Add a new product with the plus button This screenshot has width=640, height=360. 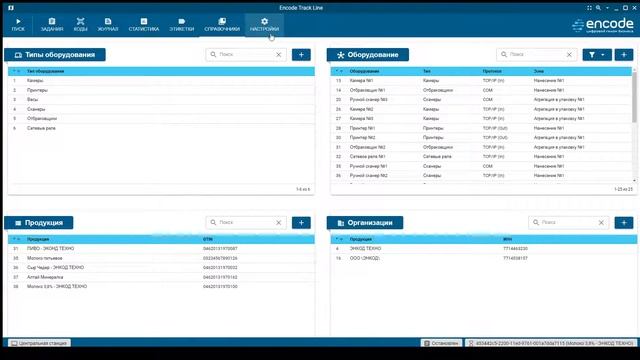tap(301, 222)
